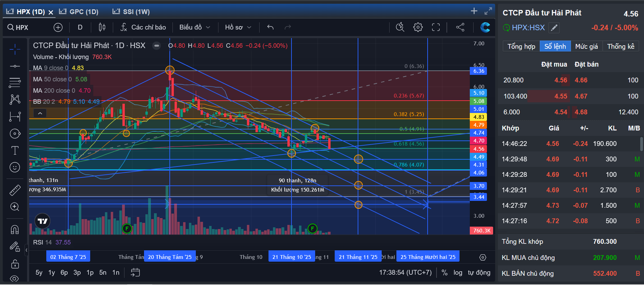Expand the Hồ sơ dropdown
This screenshot has height=285, width=644.
[238, 27]
